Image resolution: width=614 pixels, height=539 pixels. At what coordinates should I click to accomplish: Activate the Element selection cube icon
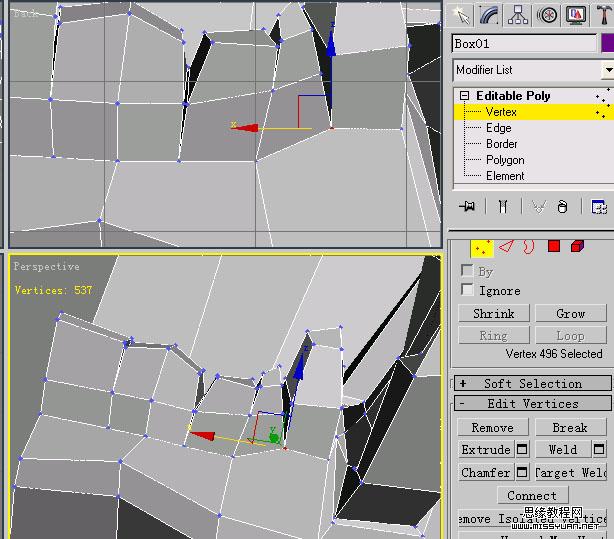point(577,246)
